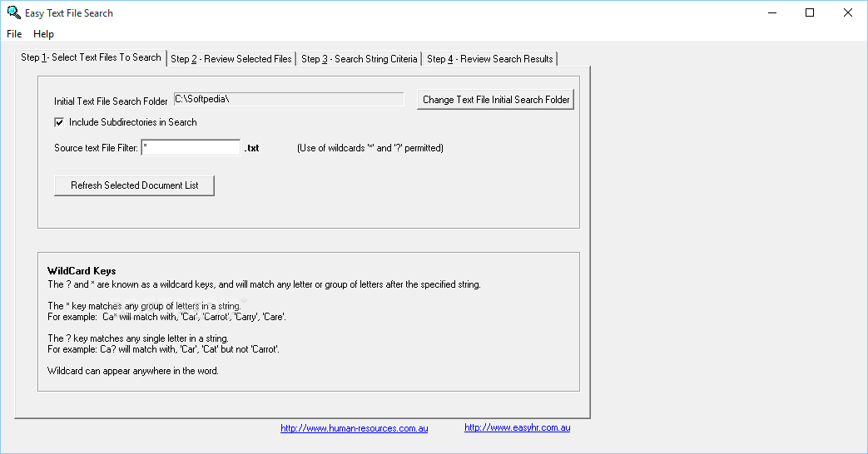
Task: Click the Initial Text File Search Folder box
Action: [289, 100]
